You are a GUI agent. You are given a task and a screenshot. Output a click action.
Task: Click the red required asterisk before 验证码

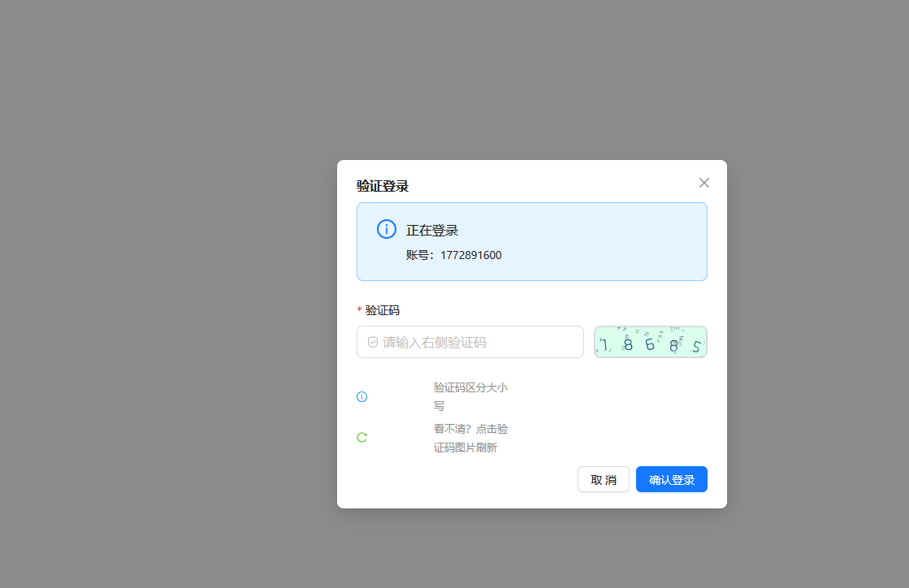pos(359,311)
